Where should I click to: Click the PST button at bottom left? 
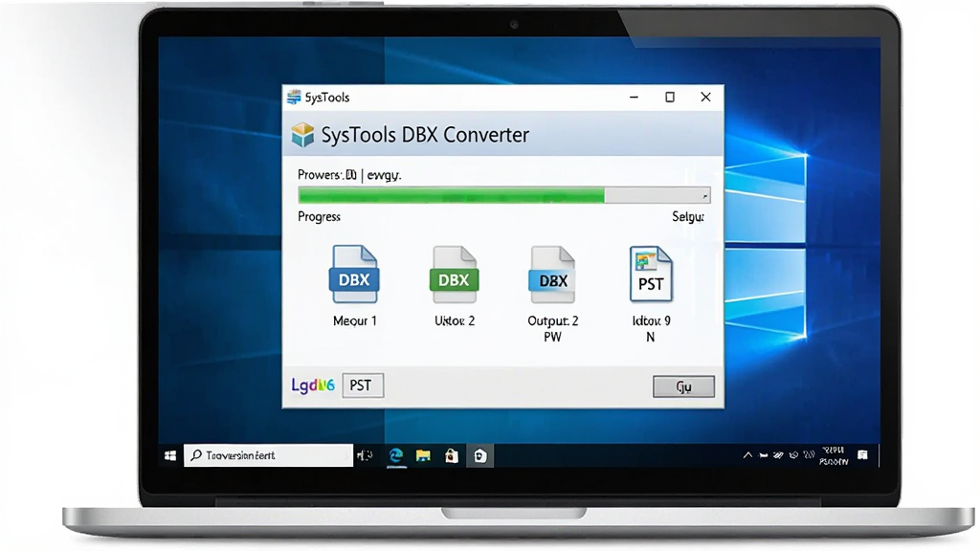pos(363,386)
